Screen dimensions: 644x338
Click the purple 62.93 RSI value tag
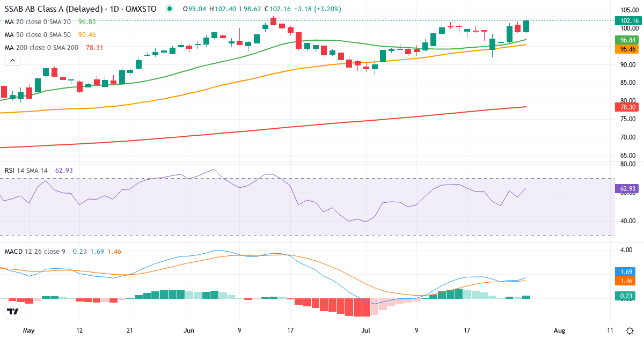click(x=627, y=189)
